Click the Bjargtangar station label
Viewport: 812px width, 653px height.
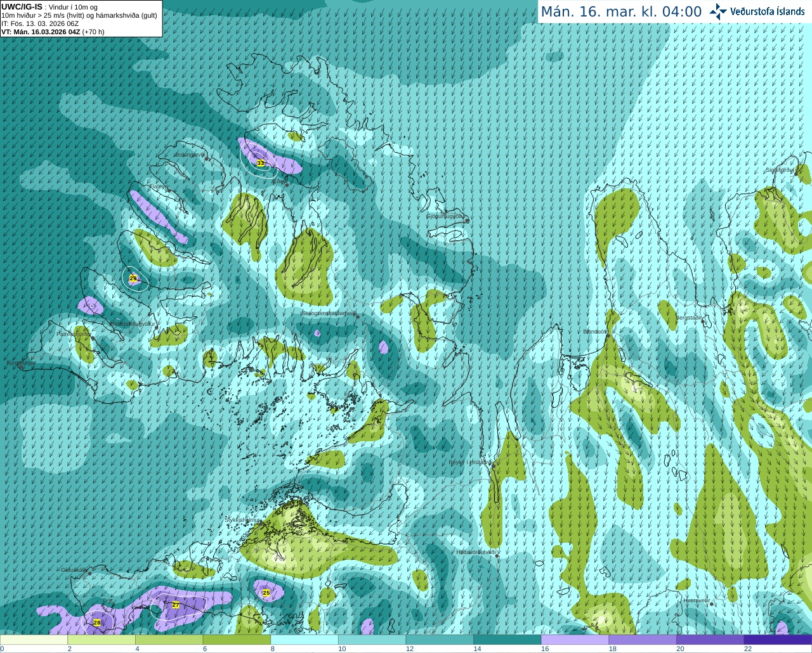(21, 363)
